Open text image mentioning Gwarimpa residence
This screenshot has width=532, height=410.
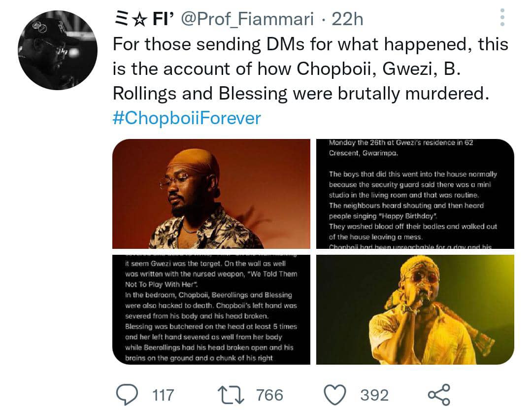[415, 194]
